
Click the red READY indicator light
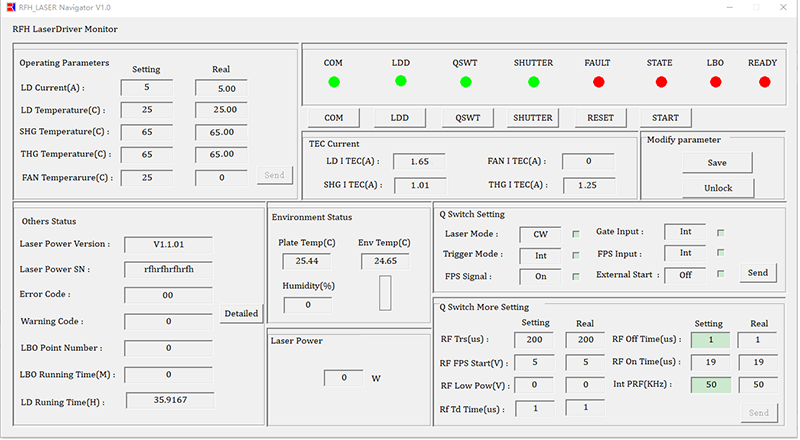point(765,82)
